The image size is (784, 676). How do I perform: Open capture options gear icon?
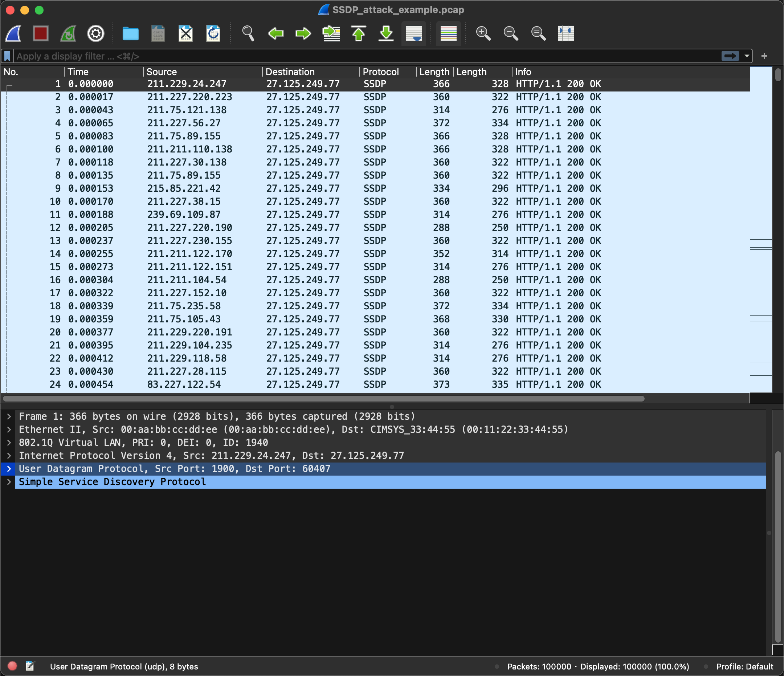click(x=96, y=33)
